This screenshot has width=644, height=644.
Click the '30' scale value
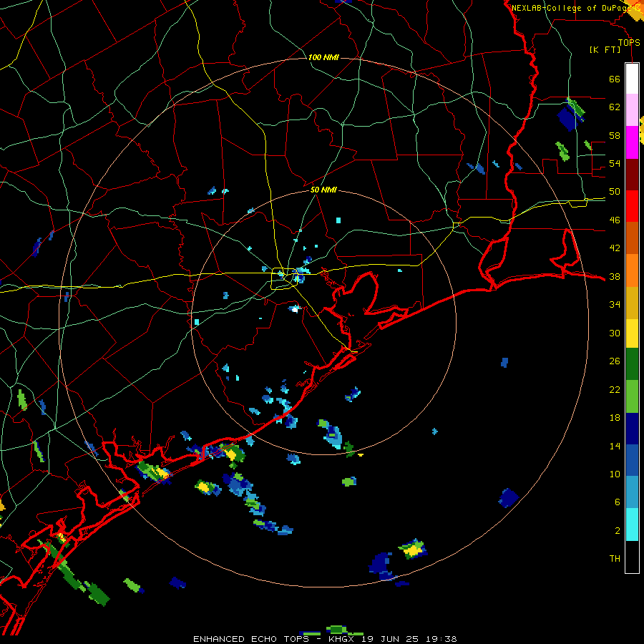[x=615, y=333]
